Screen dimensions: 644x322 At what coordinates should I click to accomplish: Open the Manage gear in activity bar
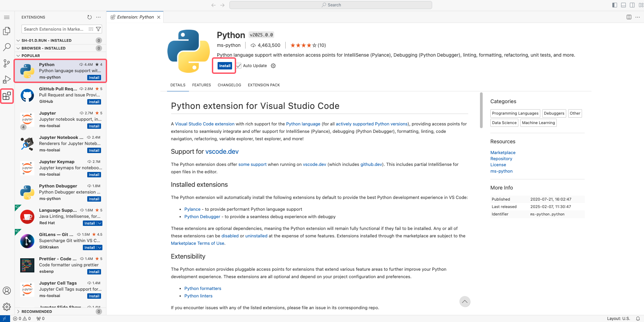(x=7, y=306)
